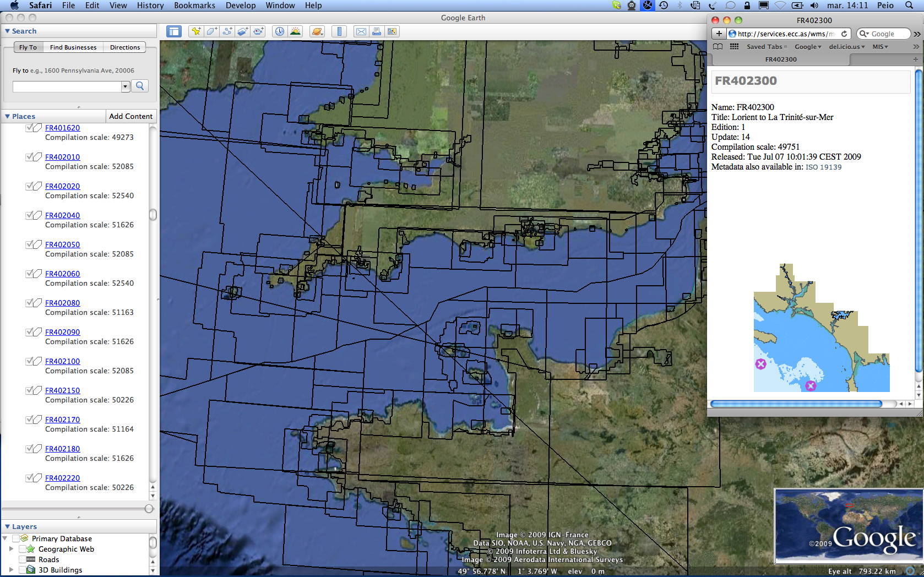Select the Find Businesses tab
924x577 pixels.
pos(73,47)
